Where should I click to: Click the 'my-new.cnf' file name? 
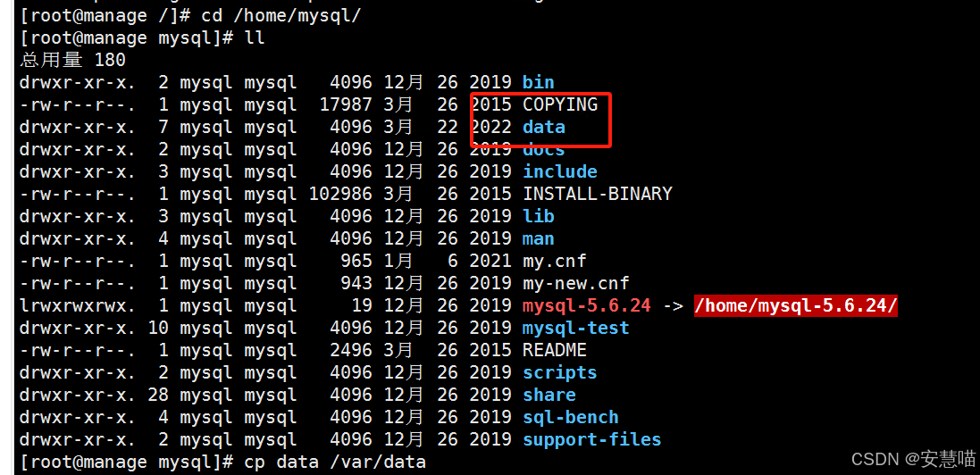(575, 283)
